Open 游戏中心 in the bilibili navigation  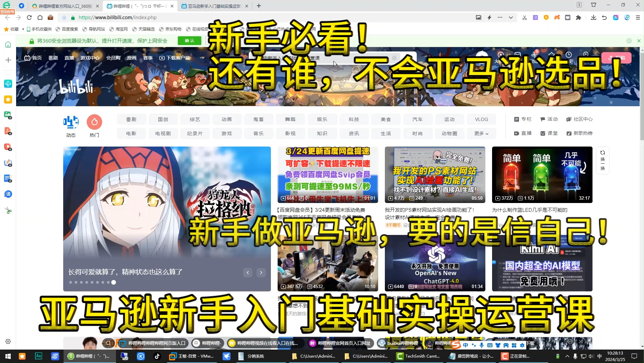[x=90, y=57]
